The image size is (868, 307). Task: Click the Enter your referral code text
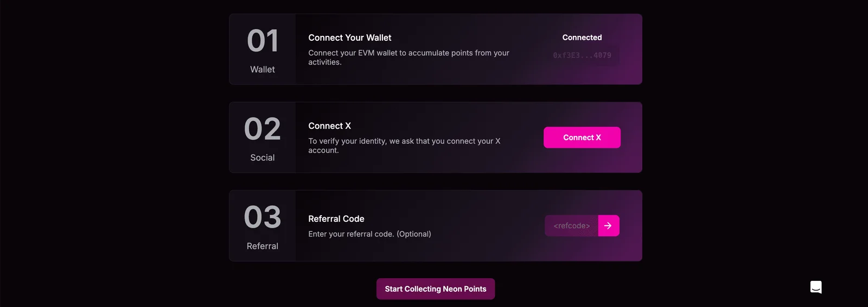click(369, 234)
